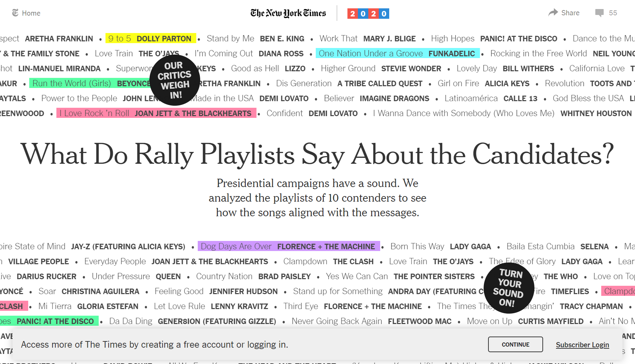
Task: Click I Wanna Dance with Somebody Whitney Houston
Action: [502, 113]
